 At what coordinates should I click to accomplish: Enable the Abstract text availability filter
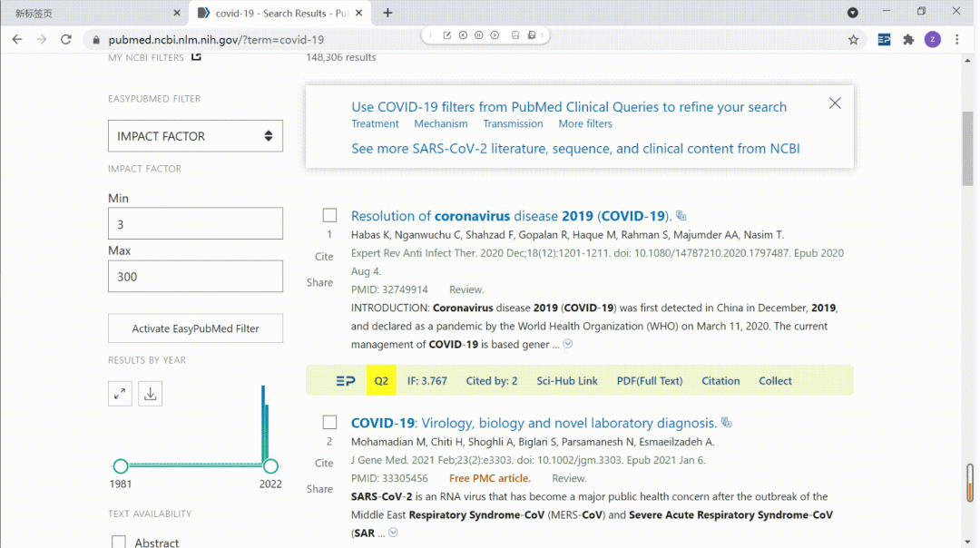[119, 542]
